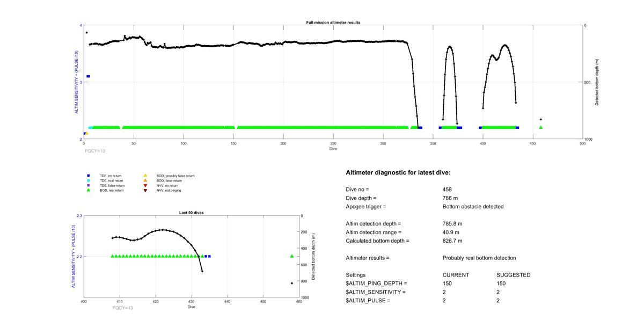644x334 pixels.
Task: Click the 'Bottom obstacle detected' value
Action: tap(473, 207)
